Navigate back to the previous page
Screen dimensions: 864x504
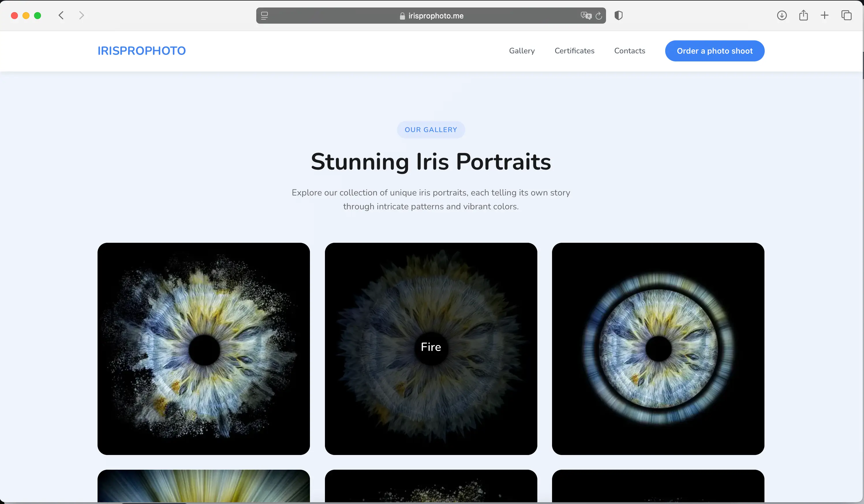pyautogui.click(x=61, y=15)
